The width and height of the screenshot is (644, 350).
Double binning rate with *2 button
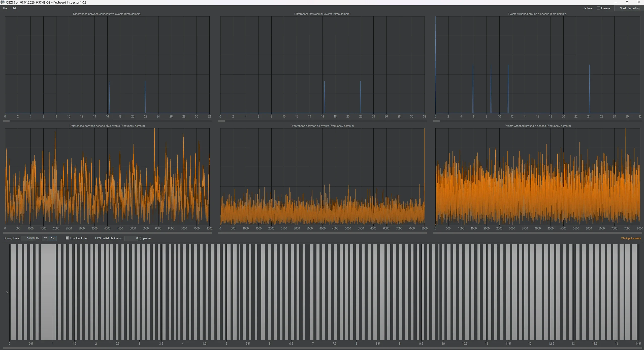53,238
